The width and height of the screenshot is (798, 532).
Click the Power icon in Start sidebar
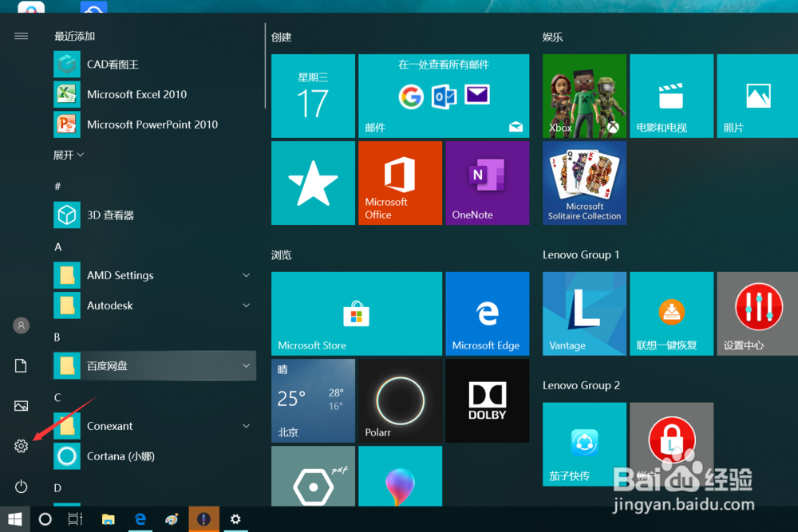pos(21,487)
